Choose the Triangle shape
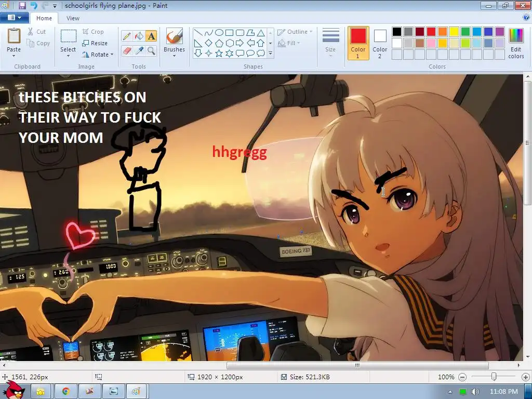The width and height of the screenshot is (532, 399). (261, 33)
